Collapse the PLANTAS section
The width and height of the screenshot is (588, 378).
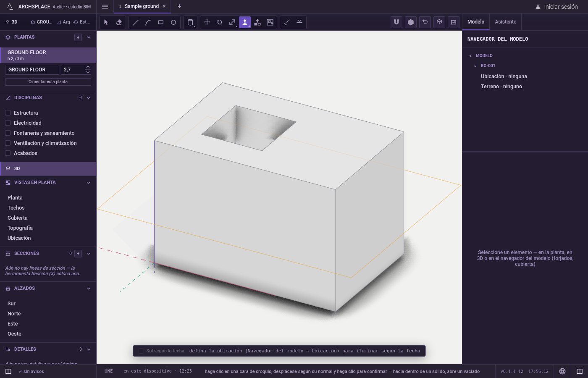(89, 37)
